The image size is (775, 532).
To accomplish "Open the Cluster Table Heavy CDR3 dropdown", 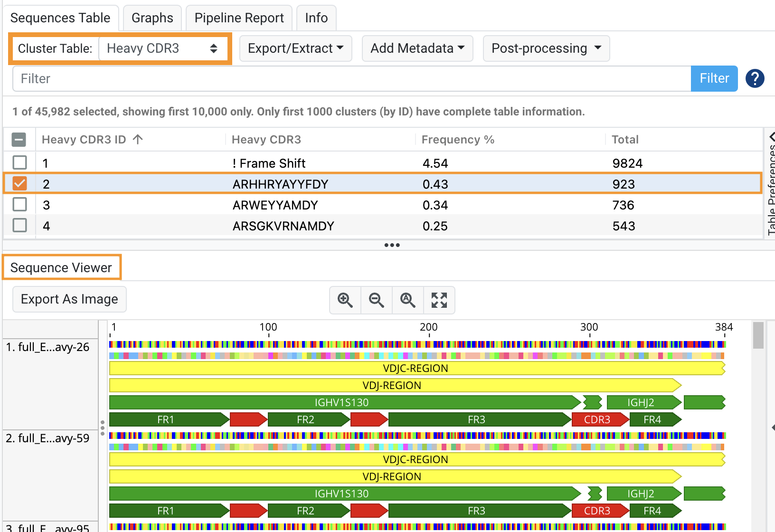I will 162,48.
